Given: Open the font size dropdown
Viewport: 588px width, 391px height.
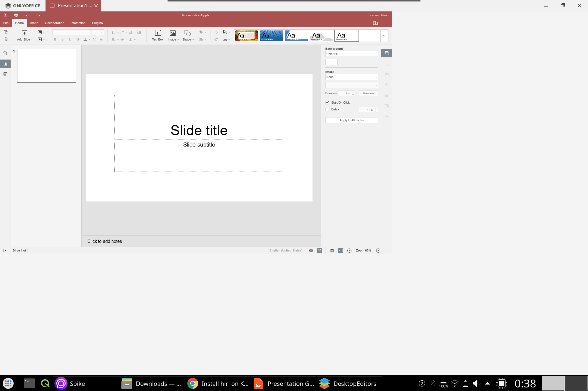Looking at the screenshot, I should pyautogui.click(x=98, y=32).
